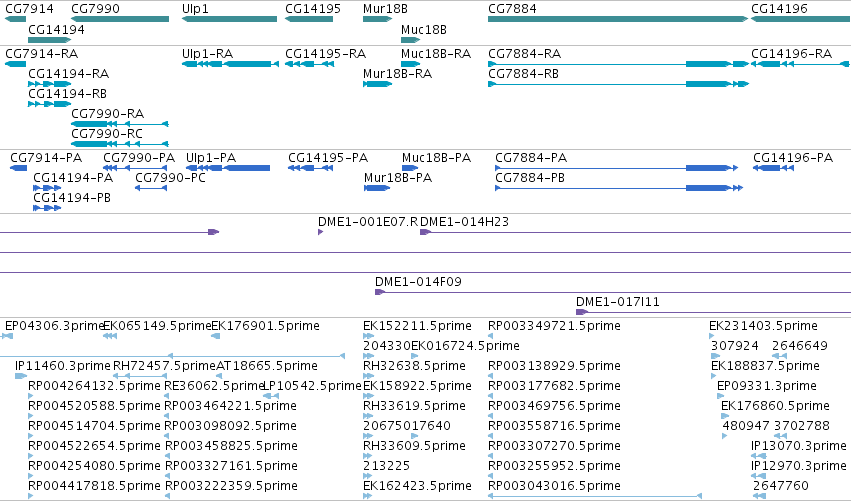Click EST EK231403.5prime
Image resolution: width=851 pixels, height=501 pixels.
pos(764,326)
